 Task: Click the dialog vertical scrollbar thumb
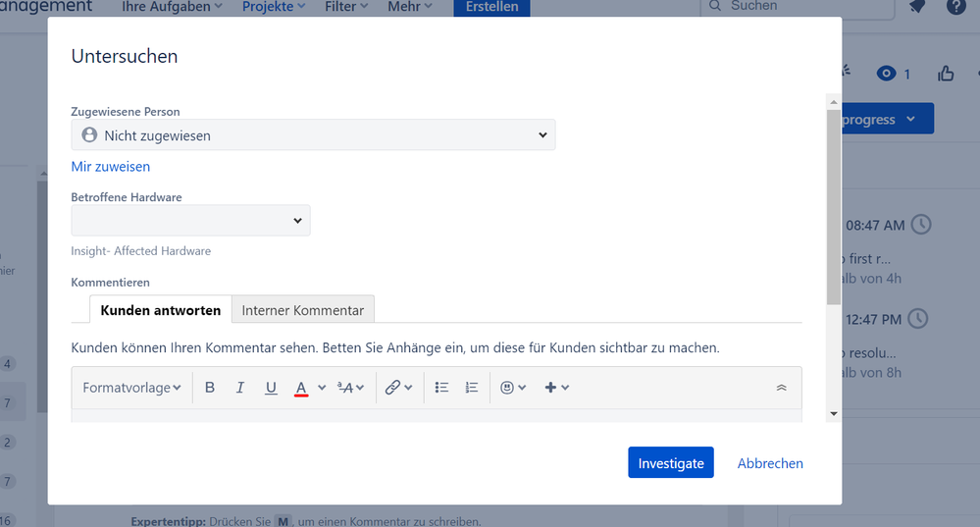(834, 207)
